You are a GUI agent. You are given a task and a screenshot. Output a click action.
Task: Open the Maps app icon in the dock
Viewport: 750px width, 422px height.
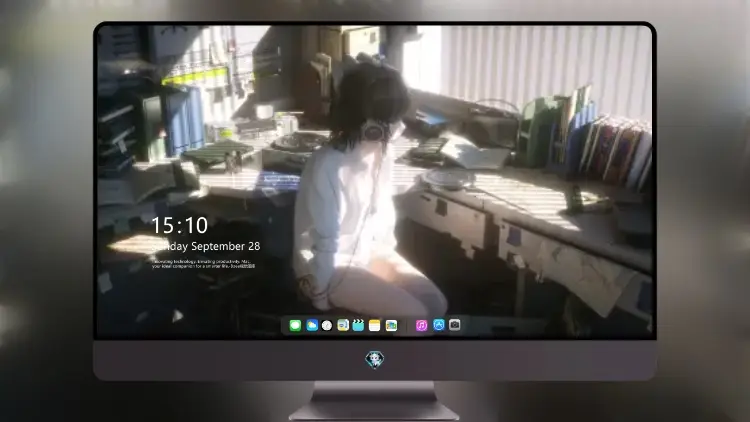point(343,325)
